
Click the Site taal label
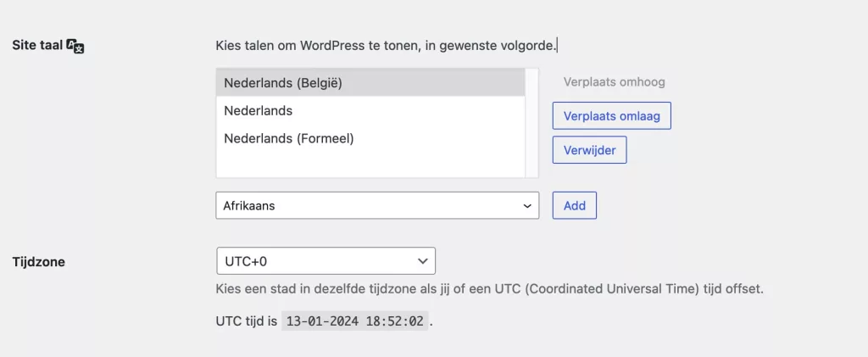point(36,45)
